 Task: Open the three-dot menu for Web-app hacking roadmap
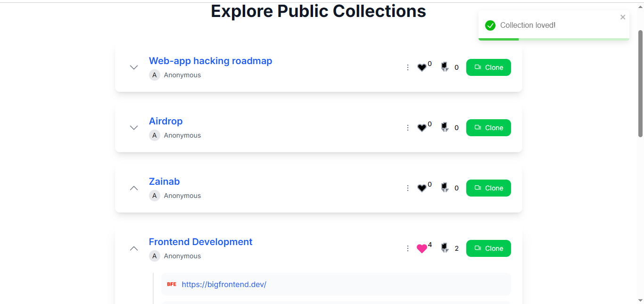click(408, 67)
